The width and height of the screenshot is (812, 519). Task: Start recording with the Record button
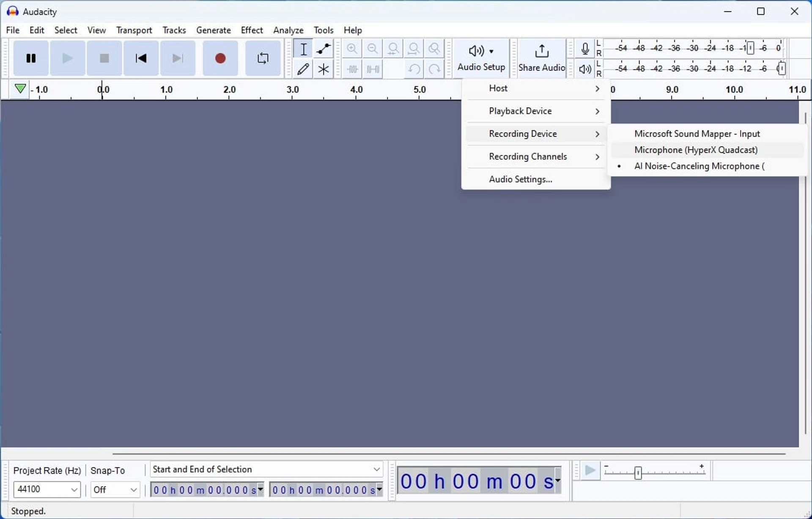[220, 58]
